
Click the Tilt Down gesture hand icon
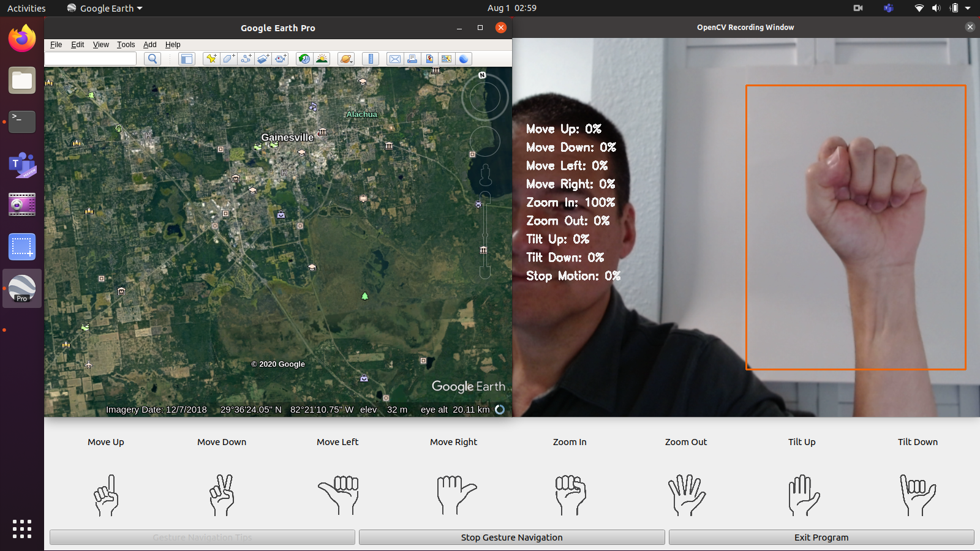[x=918, y=495]
